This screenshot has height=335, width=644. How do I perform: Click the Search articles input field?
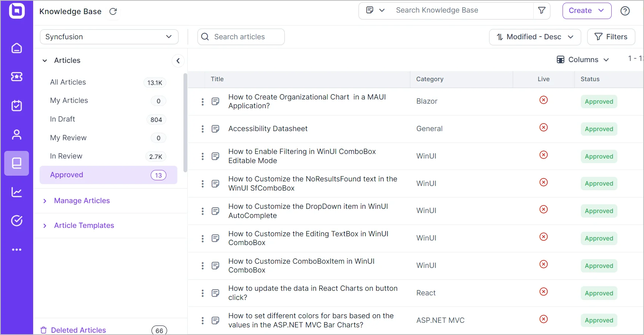(241, 37)
